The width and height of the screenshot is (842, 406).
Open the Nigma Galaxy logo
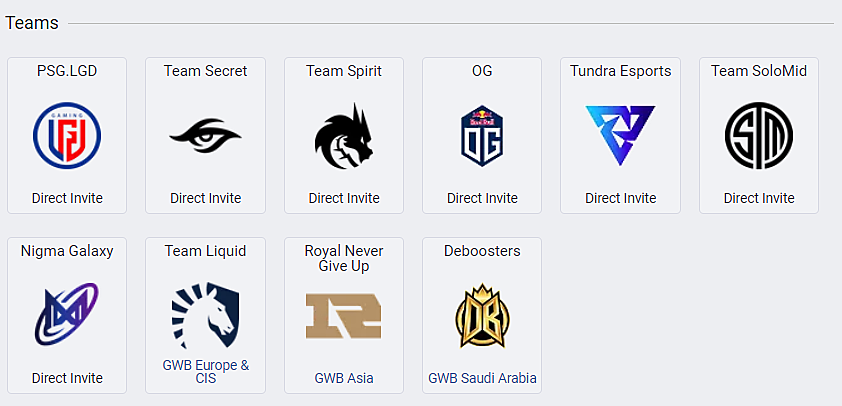[67, 314]
